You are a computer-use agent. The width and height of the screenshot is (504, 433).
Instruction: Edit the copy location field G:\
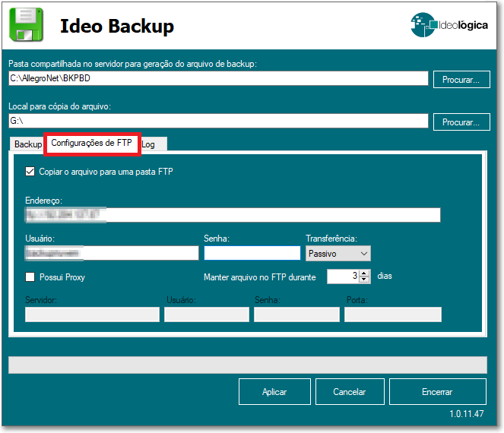click(218, 121)
